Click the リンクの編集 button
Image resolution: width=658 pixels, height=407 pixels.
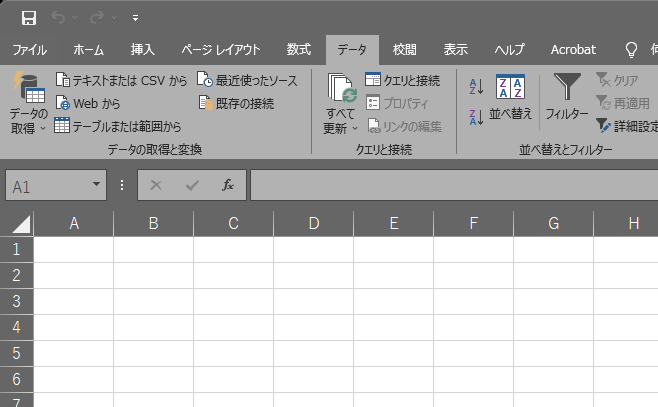tap(405, 126)
